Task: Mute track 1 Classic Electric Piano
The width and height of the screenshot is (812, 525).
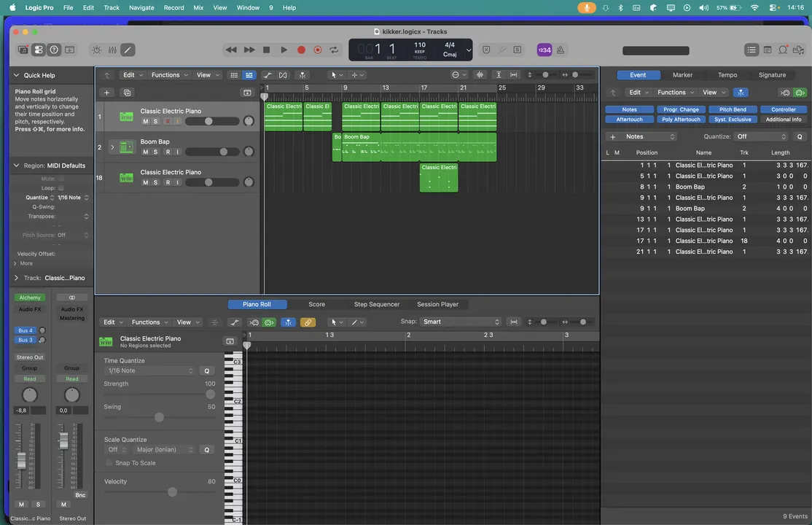Action: [x=146, y=121]
